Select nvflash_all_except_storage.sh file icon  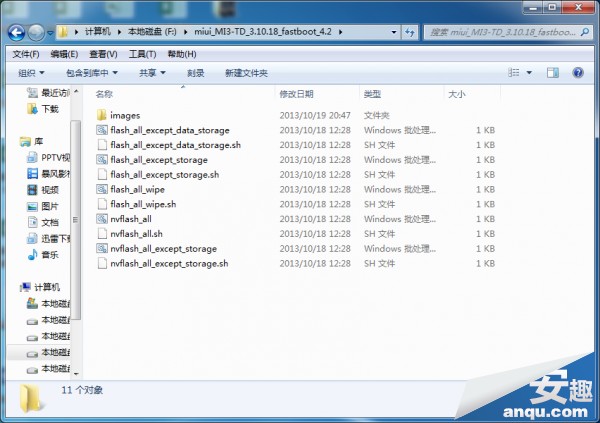102,263
